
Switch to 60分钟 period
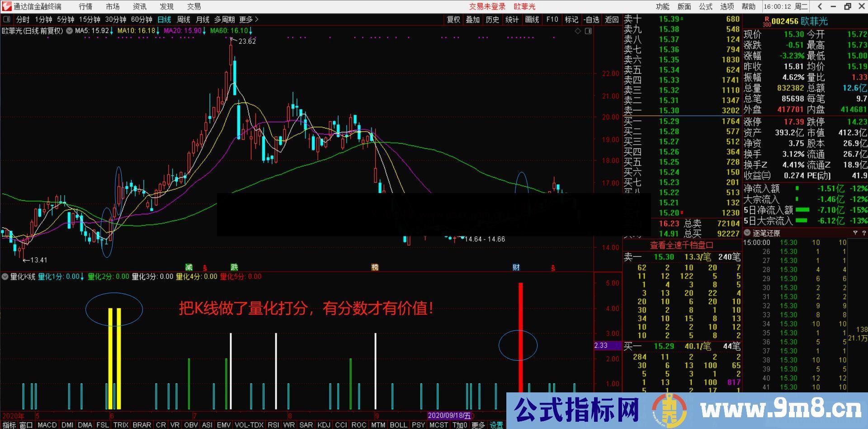click(142, 19)
